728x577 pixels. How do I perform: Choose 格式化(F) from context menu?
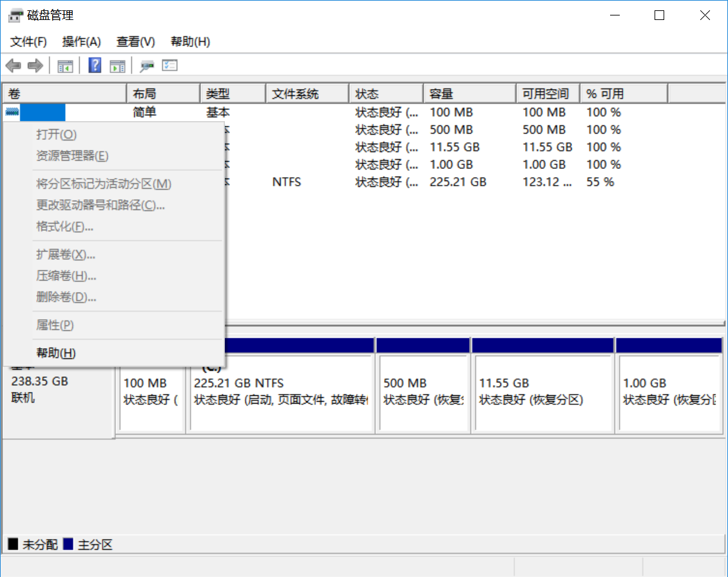point(114,227)
